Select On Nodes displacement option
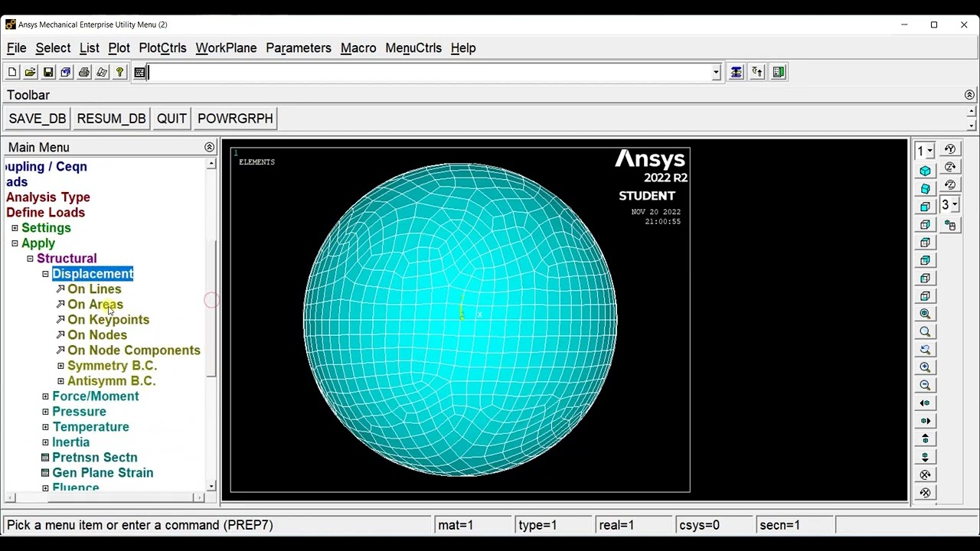Image resolution: width=980 pixels, height=551 pixels. [97, 335]
